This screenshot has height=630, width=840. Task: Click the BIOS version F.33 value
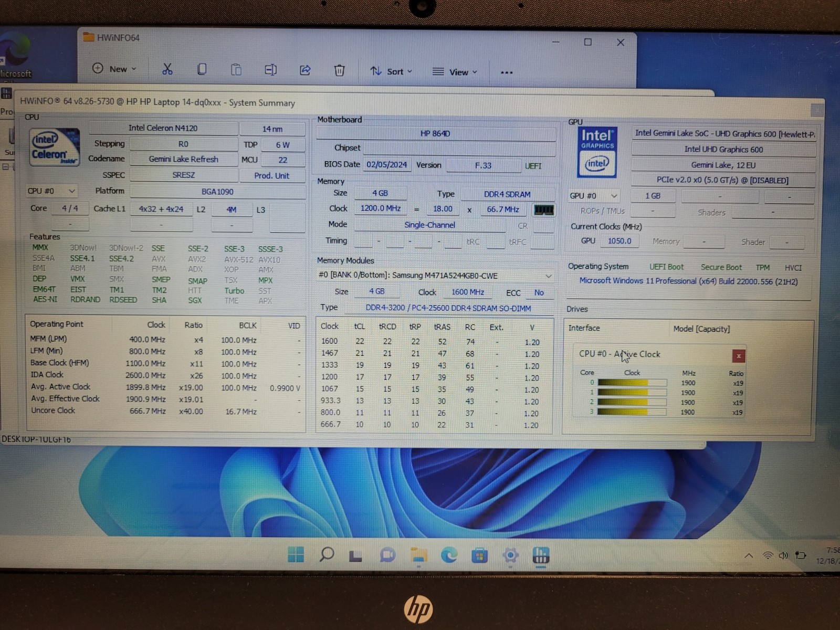click(x=484, y=165)
